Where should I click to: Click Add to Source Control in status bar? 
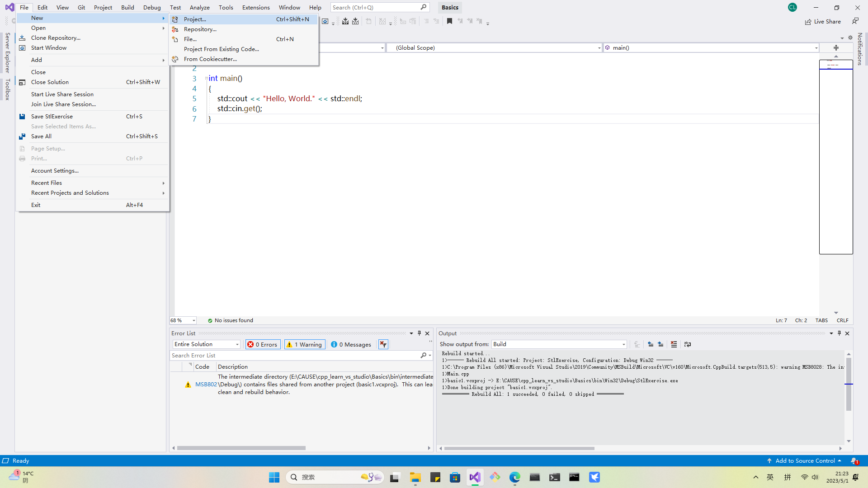tap(804, 461)
